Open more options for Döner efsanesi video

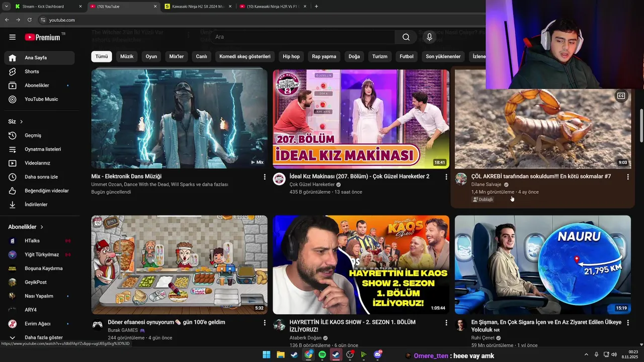tap(265, 323)
